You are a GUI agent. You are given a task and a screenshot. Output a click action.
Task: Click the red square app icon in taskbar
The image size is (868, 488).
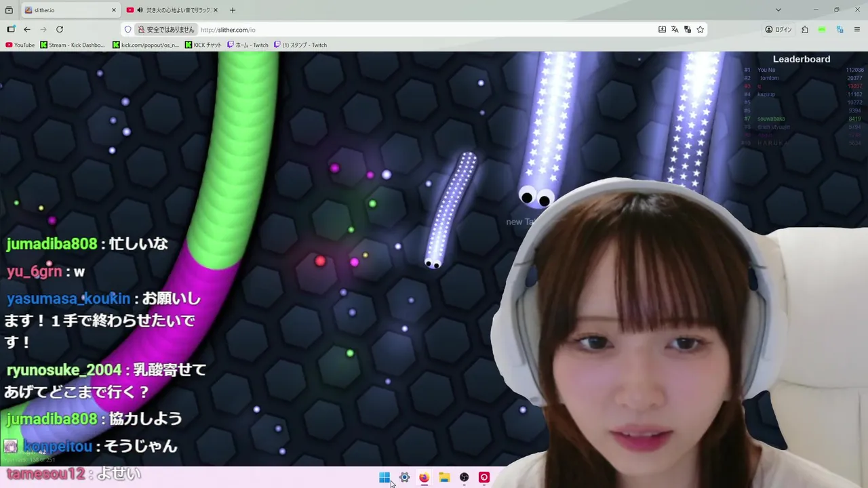(x=484, y=477)
